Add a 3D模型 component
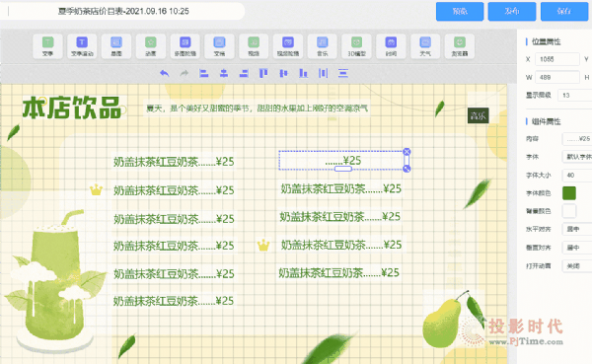 click(x=356, y=46)
